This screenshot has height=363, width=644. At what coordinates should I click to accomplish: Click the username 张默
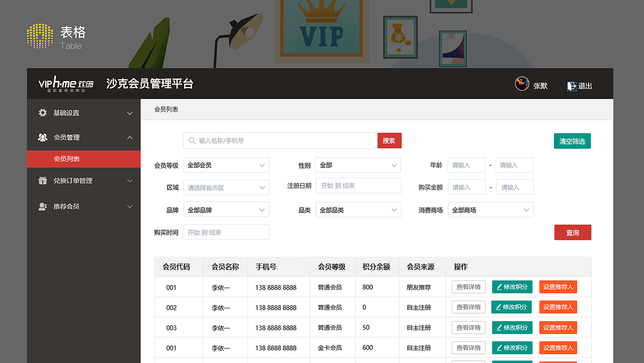coord(540,86)
